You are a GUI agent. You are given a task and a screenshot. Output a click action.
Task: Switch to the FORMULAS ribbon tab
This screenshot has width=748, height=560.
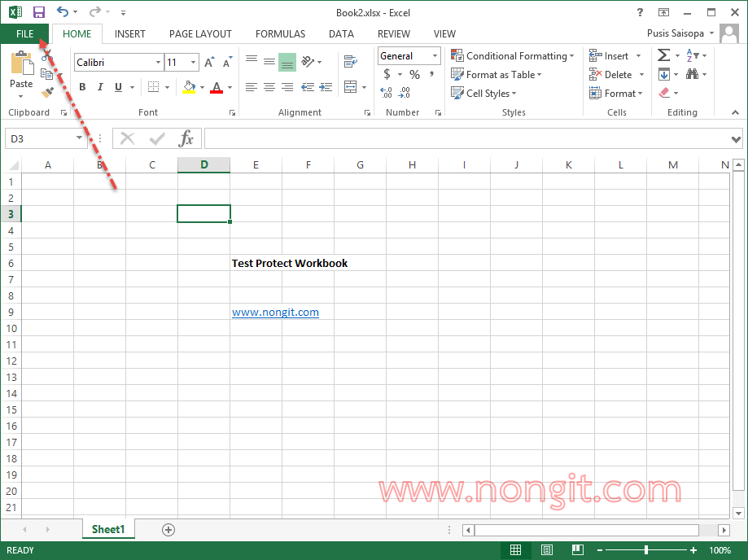(x=280, y=34)
